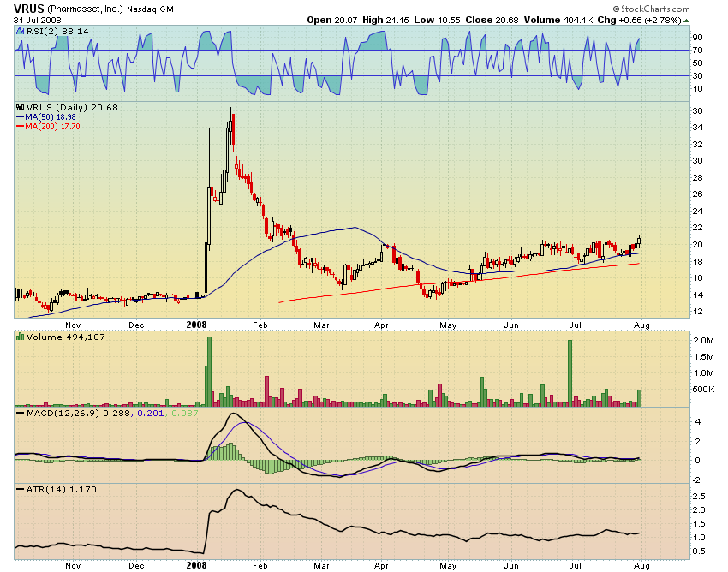Click the Open 20.07 value
This screenshot has height=572, width=728.
click(332, 20)
